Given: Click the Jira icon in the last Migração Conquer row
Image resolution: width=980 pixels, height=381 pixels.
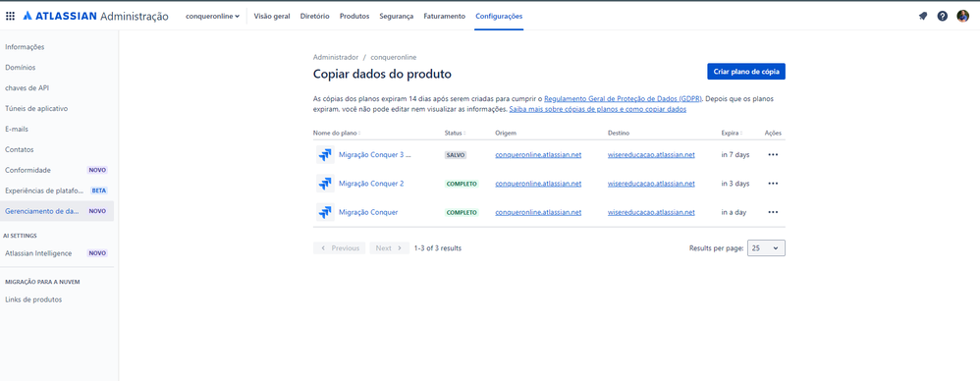Looking at the screenshot, I should [x=325, y=212].
